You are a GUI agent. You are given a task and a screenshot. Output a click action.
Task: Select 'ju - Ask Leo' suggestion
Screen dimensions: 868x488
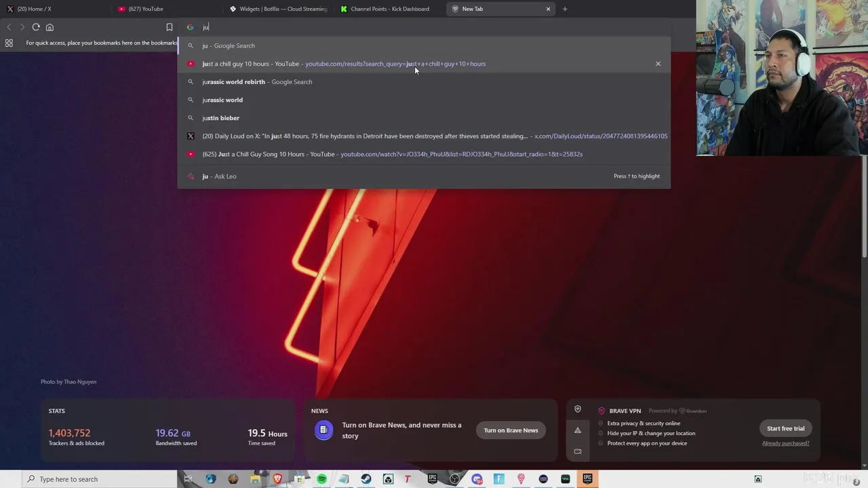424,176
